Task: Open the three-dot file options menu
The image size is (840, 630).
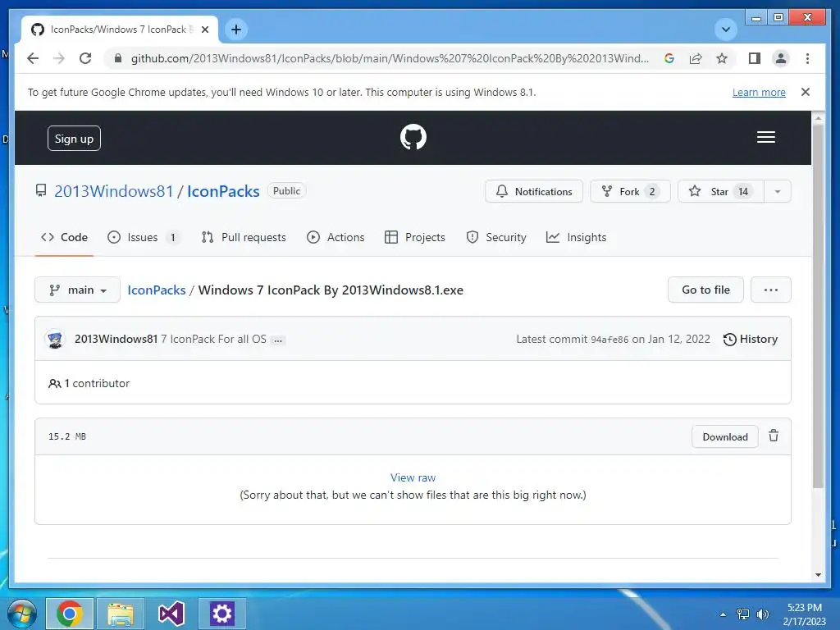Action: click(771, 290)
